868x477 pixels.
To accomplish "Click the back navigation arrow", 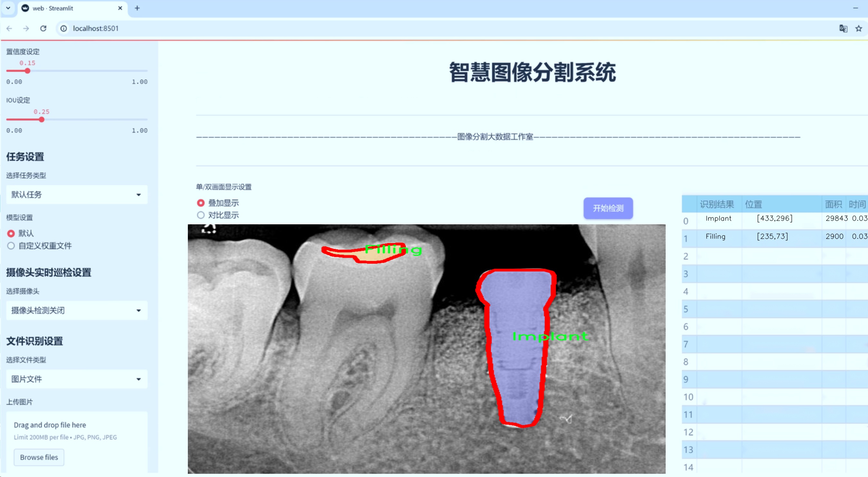I will (9, 28).
